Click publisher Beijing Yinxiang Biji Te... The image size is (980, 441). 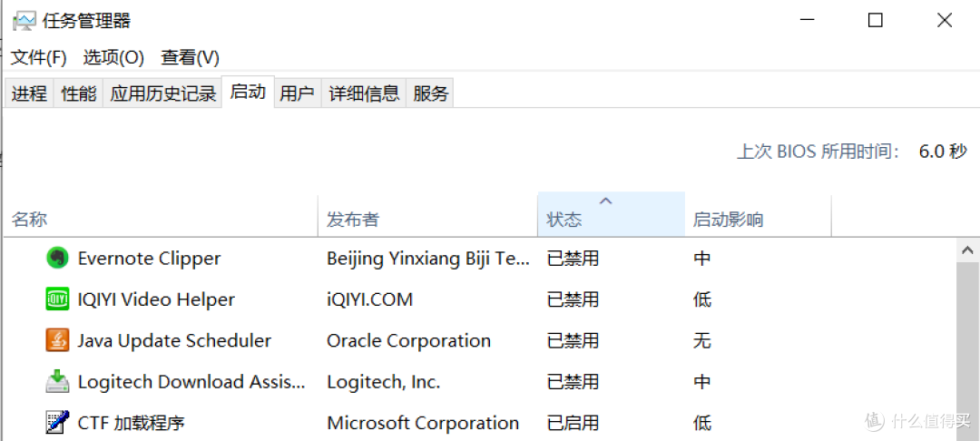(428, 258)
